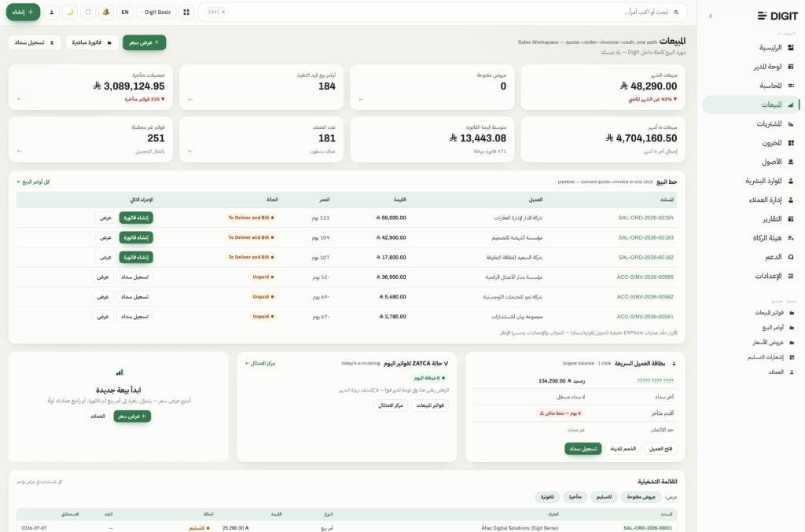
Task: Click the عرض سعر button in page header
Action: tap(145, 42)
